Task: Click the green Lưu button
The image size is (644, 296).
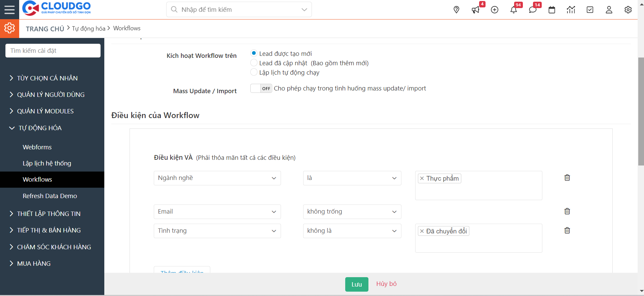Action: coord(357,284)
